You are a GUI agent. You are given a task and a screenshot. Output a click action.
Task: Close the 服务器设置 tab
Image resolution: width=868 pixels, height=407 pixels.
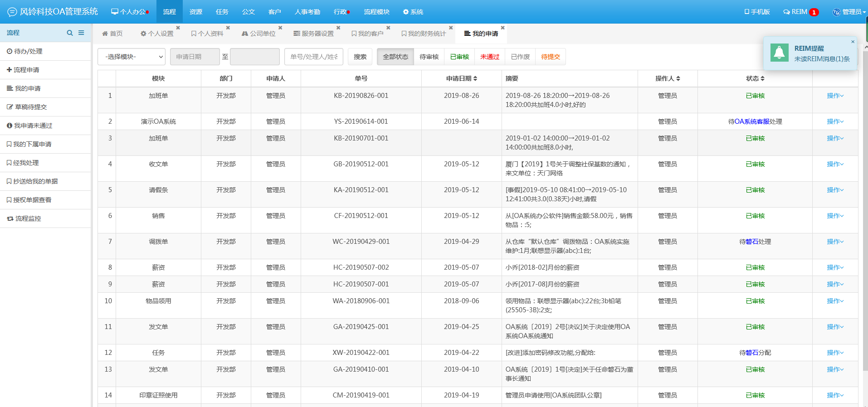(x=338, y=28)
